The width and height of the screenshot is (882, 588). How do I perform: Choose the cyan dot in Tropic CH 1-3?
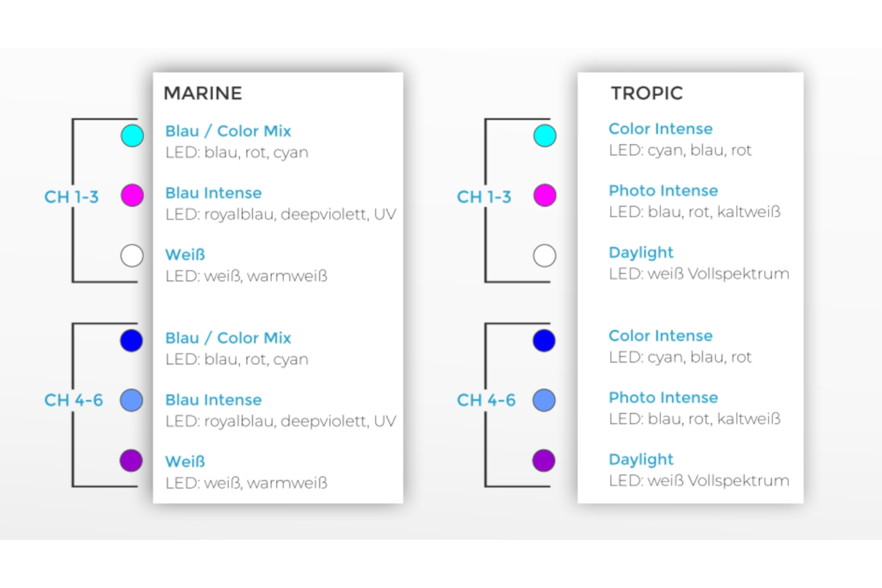pyautogui.click(x=545, y=136)
